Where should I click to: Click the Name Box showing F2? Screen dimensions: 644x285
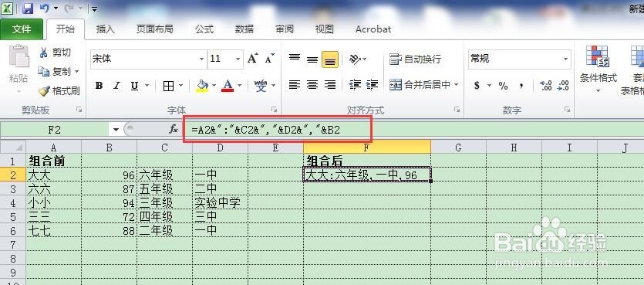[55, 130]
